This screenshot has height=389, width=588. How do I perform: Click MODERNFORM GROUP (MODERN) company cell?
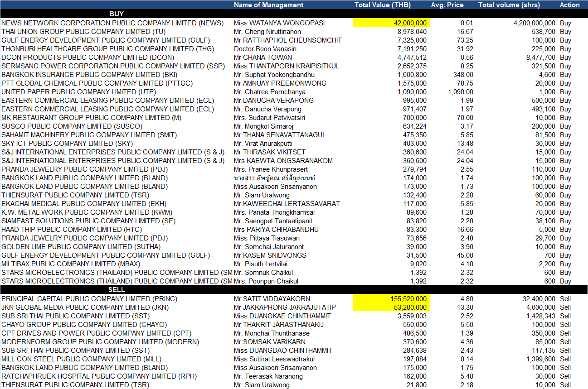pos(100,342)
